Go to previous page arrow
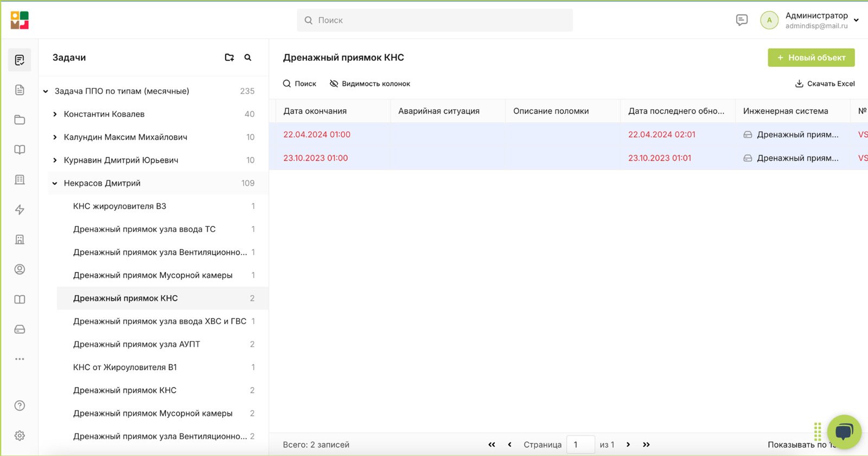The width and height of the screenshot is (868, 456). click(x=509, y=445)
